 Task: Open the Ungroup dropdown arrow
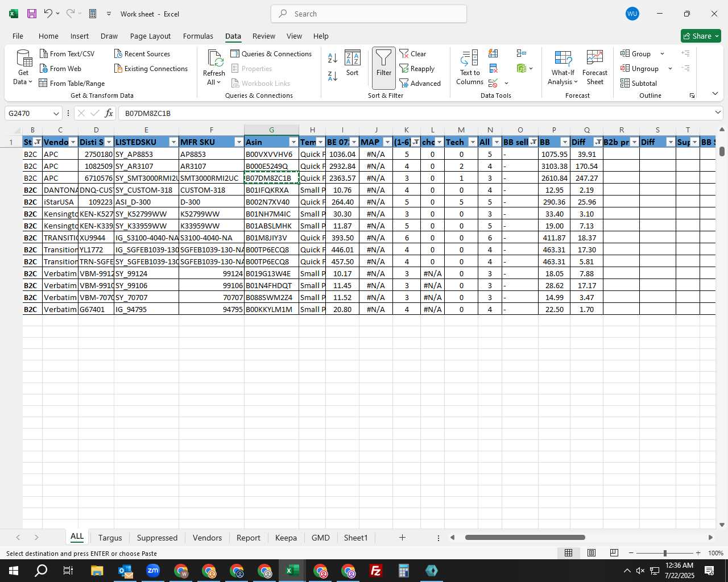tap(670, 68)
